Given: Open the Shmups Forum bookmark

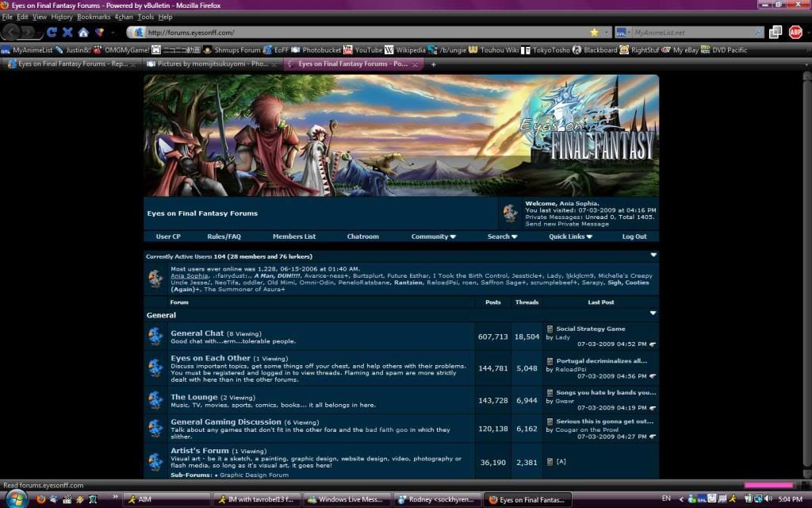Looking at the screenshot, I should coord(232,50).
